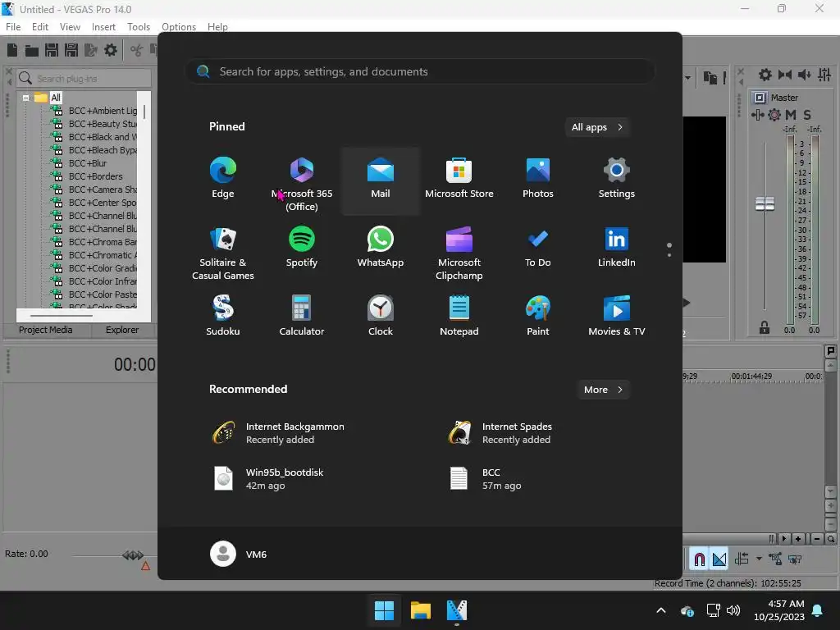The image size is (840, 630).
Task: Open the Insert menu in VEGAS Pro
Action: pyautogui.click(x=103, y=27)
